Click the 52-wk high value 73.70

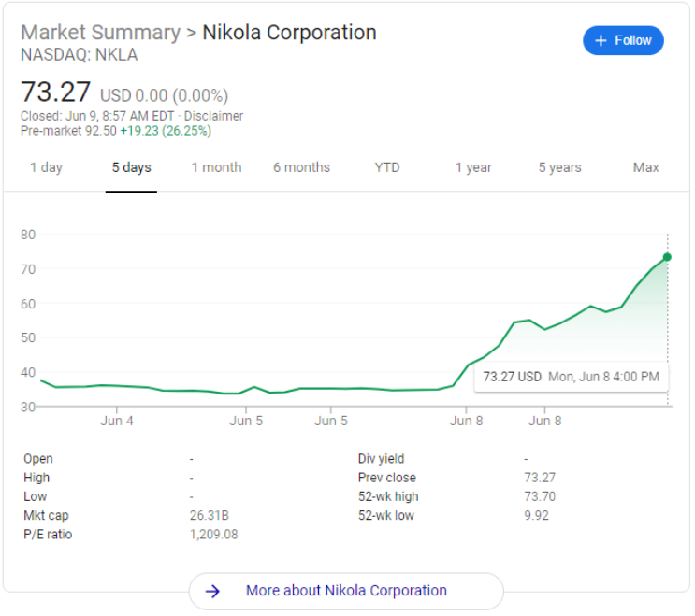[540, 496]
